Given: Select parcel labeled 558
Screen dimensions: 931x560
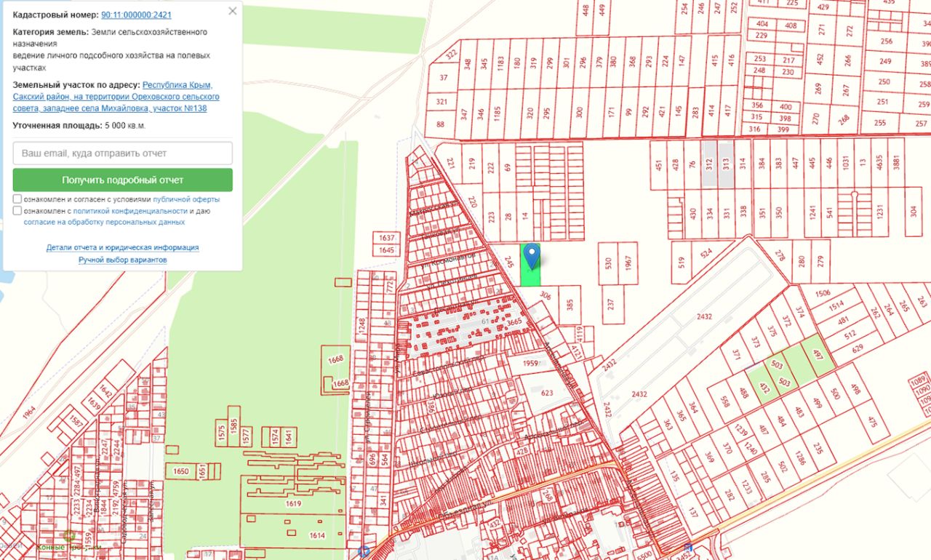Looking at the screenshot, I should (724, 401).
